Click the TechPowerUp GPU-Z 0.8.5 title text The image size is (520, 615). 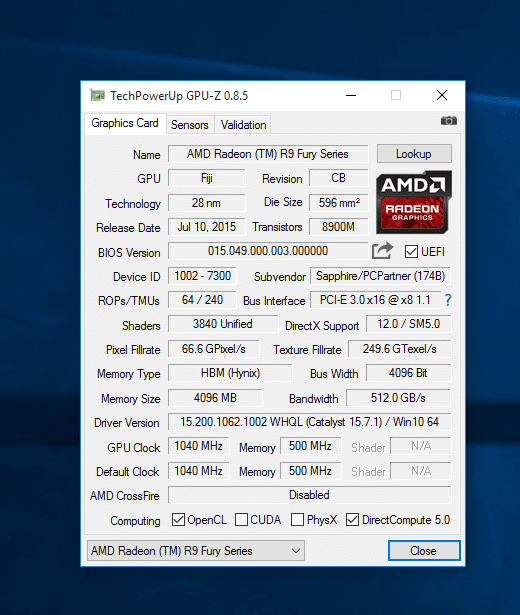click(x=179, y=96)
